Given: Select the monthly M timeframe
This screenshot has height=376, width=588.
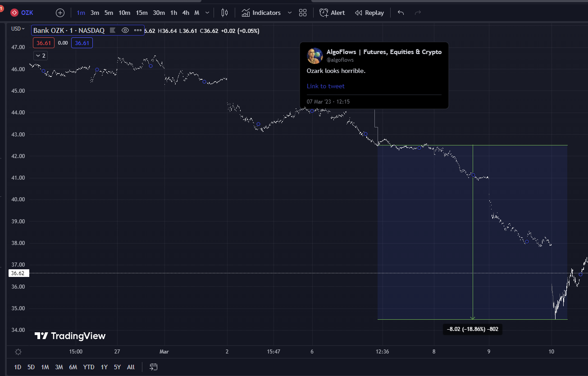Looking at the screenshot, I should (x=197, y=13).
